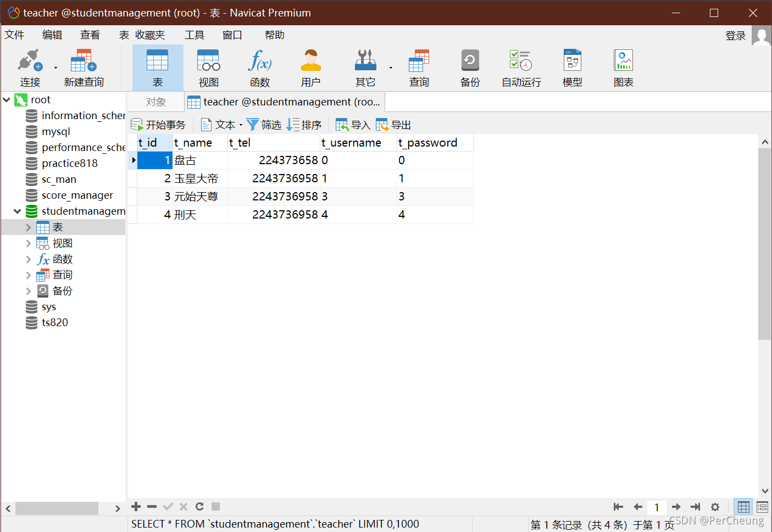
Task: Open the 窗口 menu
Action: coord(232,35)
